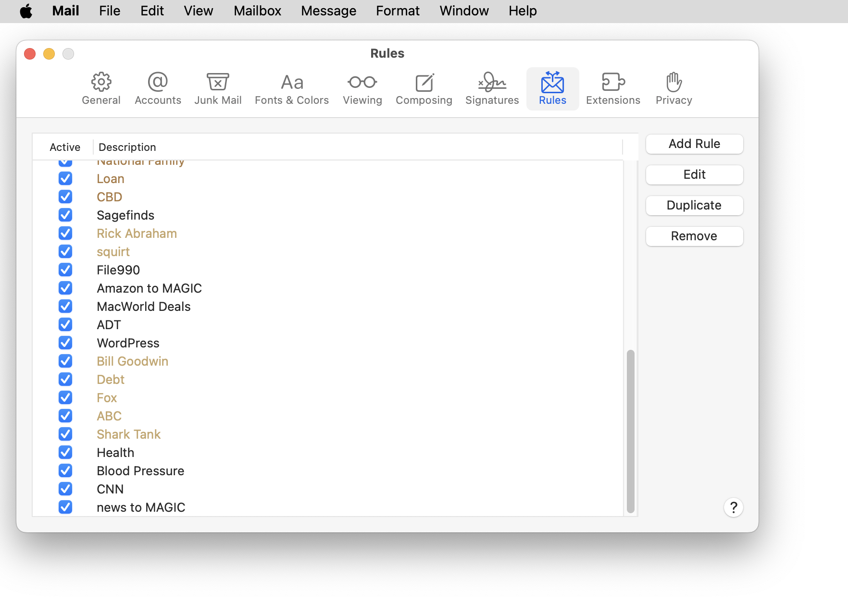
Task: Open Fonts & Colors Aa icon
Action: [292, 89]
